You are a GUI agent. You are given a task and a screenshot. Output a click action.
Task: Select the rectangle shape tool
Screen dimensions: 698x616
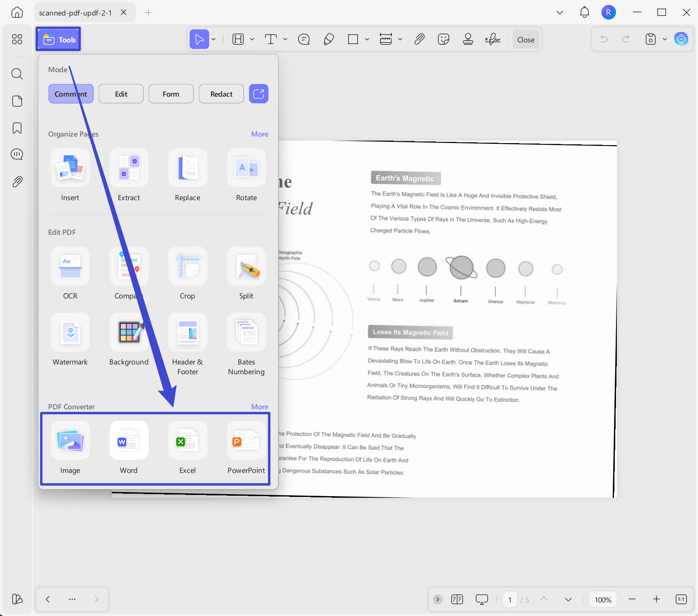[x=353, y=39]
